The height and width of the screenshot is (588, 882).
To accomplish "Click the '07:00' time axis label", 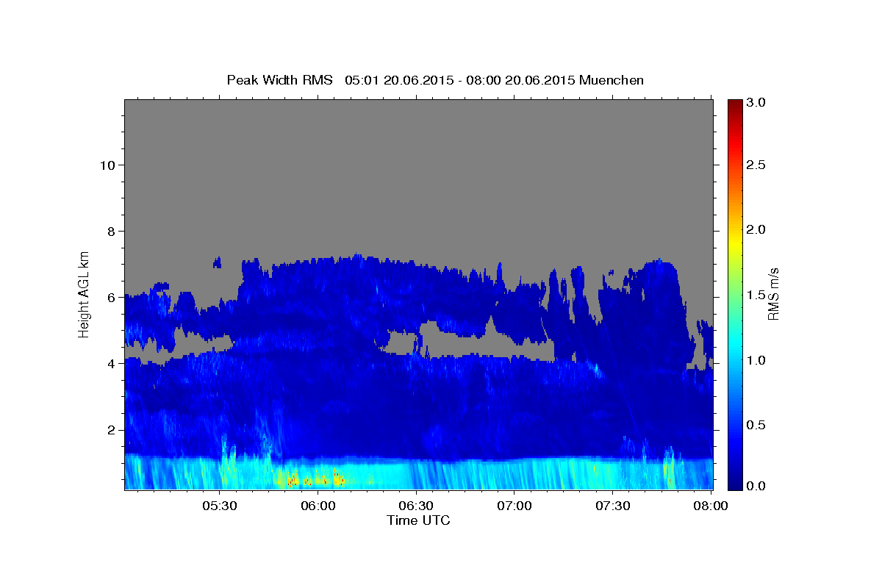I will pos(514,506).
